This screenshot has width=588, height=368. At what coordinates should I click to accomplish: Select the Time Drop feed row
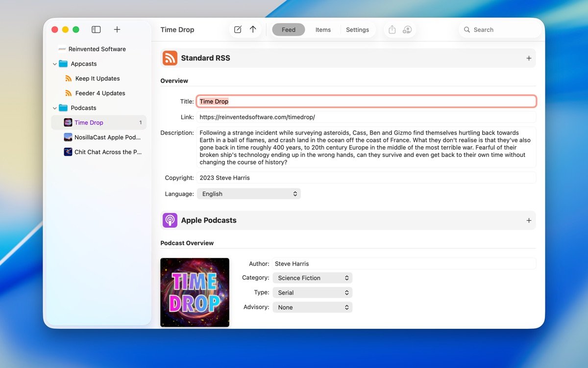pyautogui.click(x=98, y=123)
